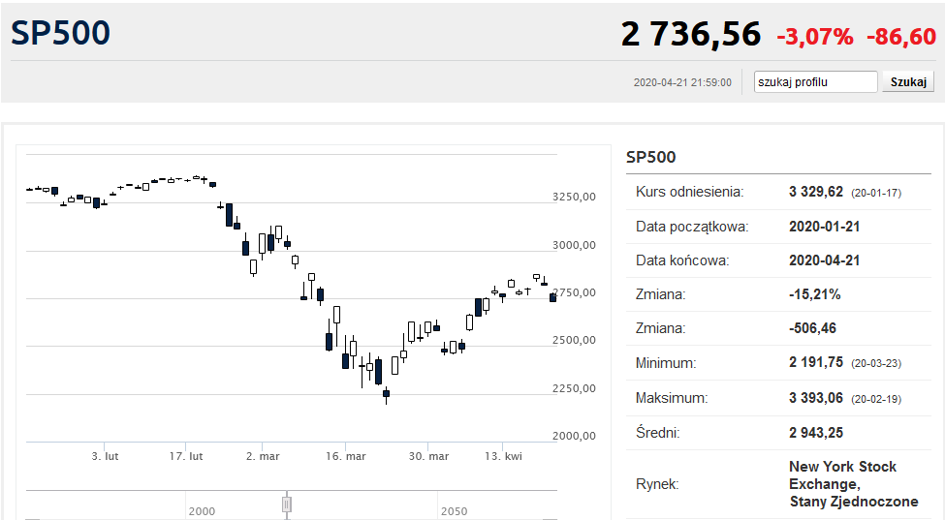Click the -86,60 point change value
Viewport: 945px width, 520px height.
[900, 37]
